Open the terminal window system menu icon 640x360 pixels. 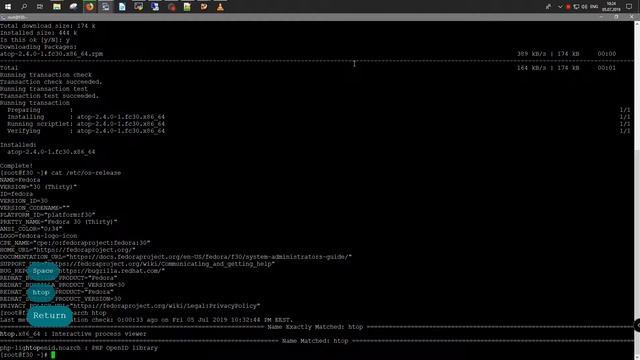click(x=3, y=17)
